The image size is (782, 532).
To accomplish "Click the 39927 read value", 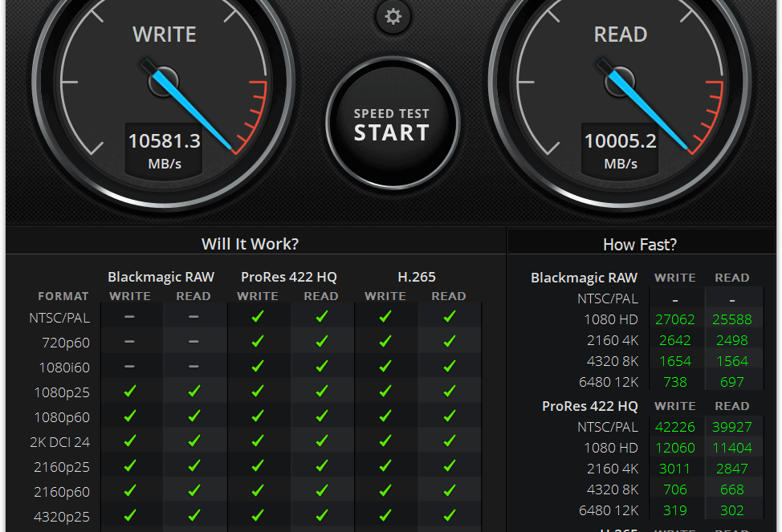I will (731, 427).
